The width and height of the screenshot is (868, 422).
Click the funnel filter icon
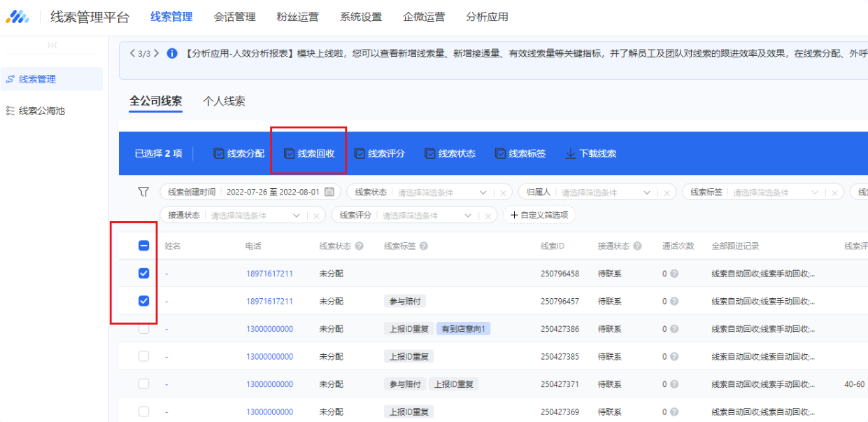tap(143, 190)
